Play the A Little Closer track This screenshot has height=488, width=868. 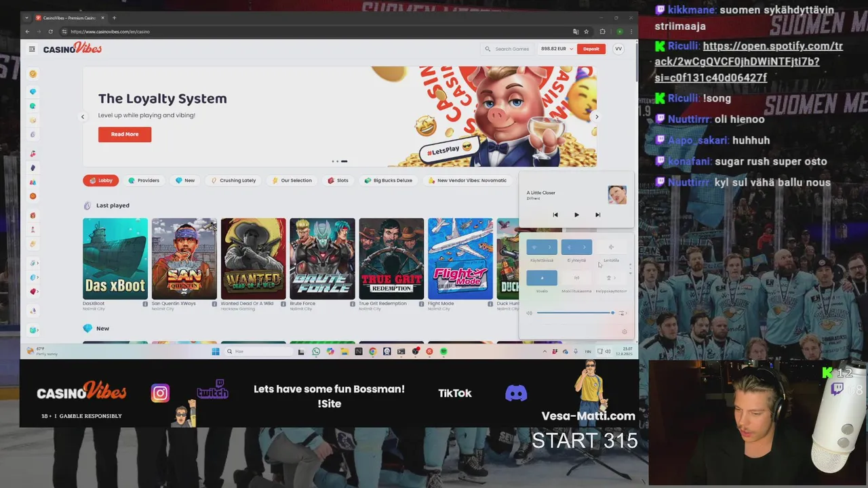576,215
